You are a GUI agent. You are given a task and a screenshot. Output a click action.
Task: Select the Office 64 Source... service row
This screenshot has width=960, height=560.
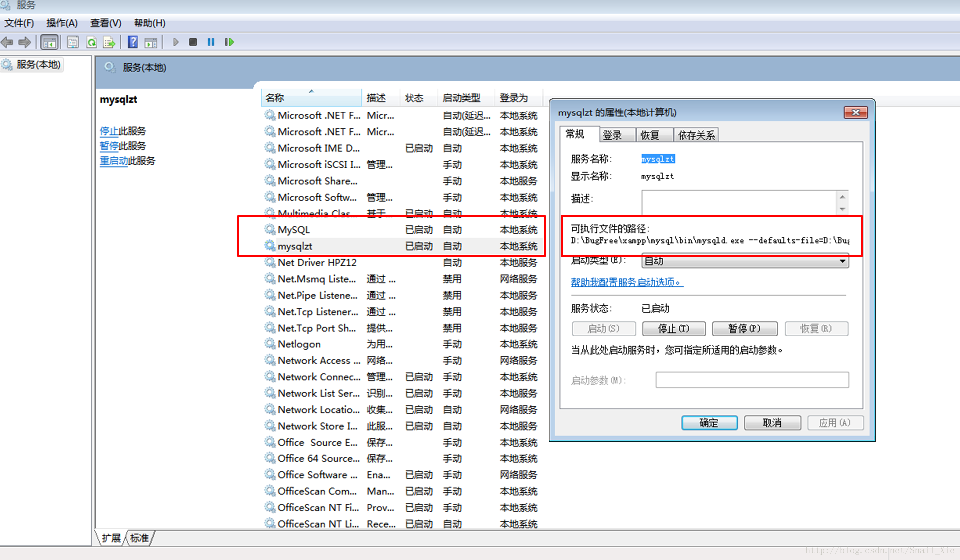401,458
